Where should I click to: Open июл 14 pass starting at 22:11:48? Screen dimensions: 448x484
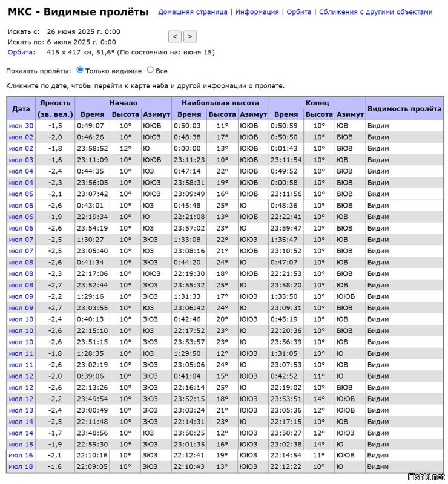[21, 422]
